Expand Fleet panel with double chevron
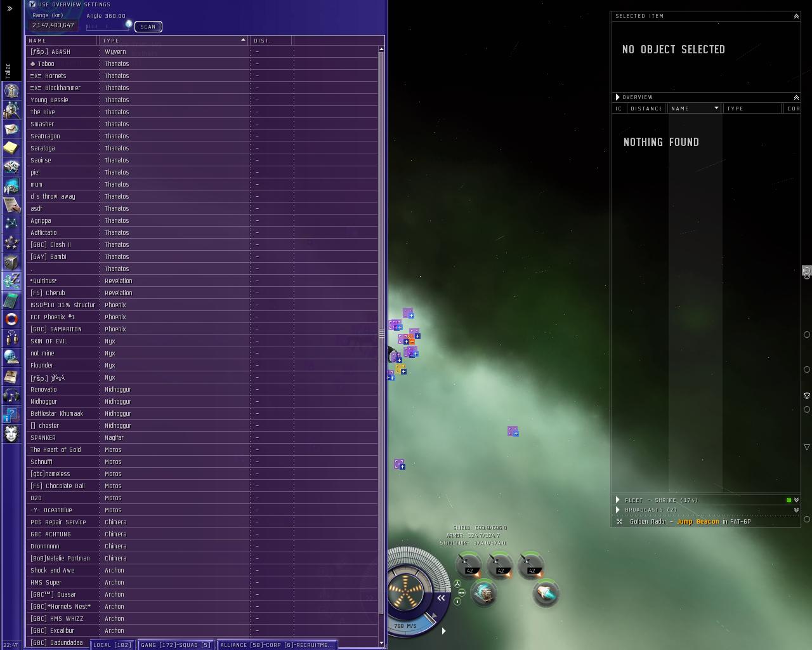This screenshot has height=650, width=812. point(796,500)
